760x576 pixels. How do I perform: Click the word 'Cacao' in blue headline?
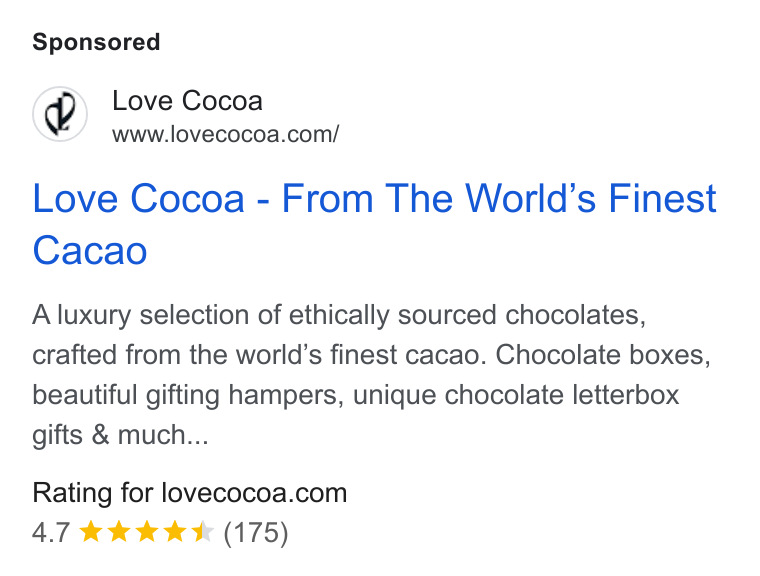[x=90, y=251]
